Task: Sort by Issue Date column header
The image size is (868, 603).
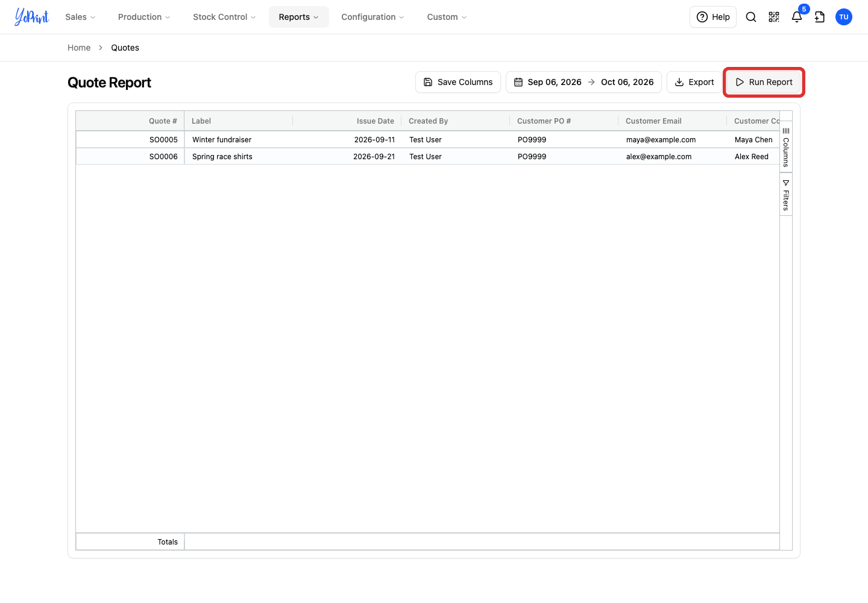Action: pos(347,121)
